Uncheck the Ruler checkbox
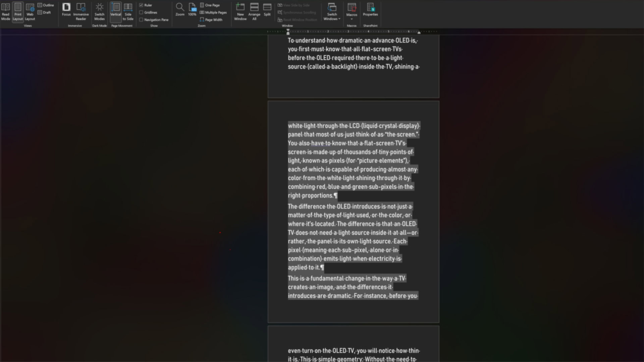Image resolution: width=644 pixels, height=362 pixels. pos(141,5)
